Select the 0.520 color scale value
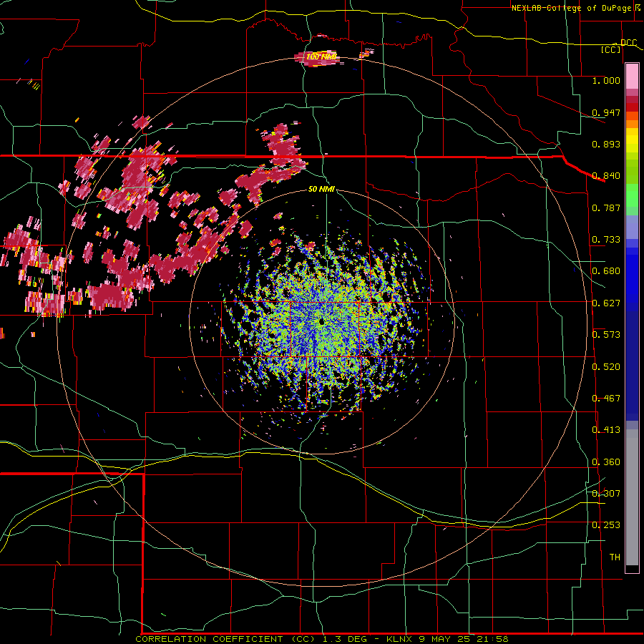The width and height of the screenshot is (644, 644). pyautogui.click(x=606, y=367)
